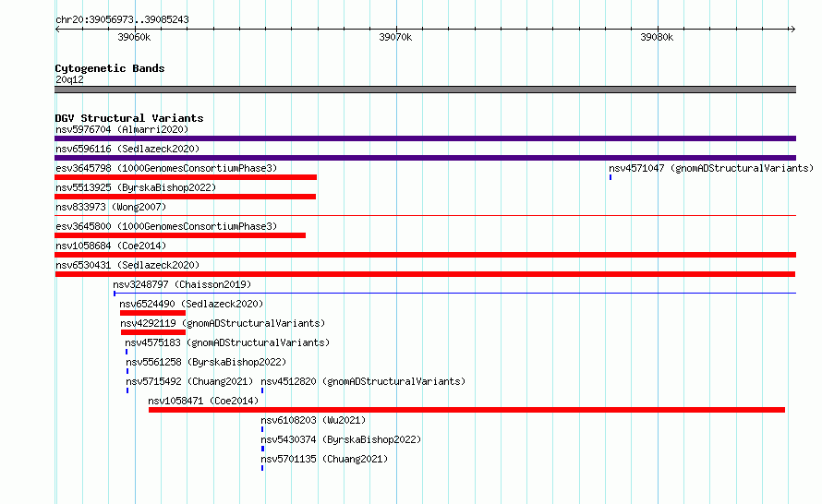The width and height of the screenshot is (822, 504).
Task: Open nsv6530431 (Sedlazeck2020) label
Action: [x=127, y=265]
